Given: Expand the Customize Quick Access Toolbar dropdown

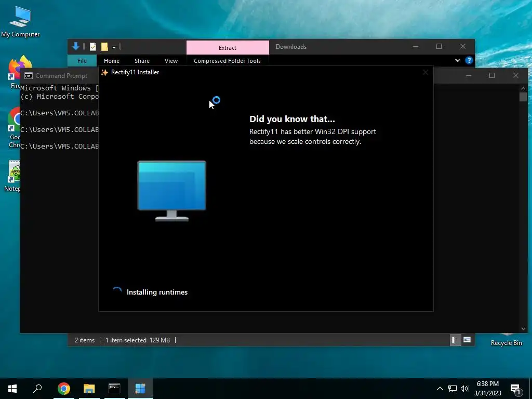Looking at the screenshot, I should [x=114, y=47].
